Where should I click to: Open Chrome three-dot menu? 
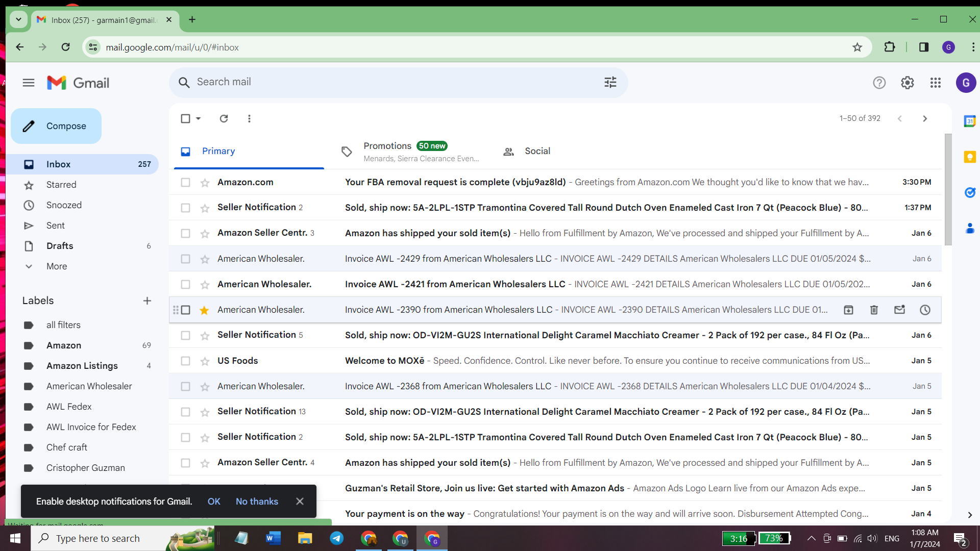click(x=973, y=47)
